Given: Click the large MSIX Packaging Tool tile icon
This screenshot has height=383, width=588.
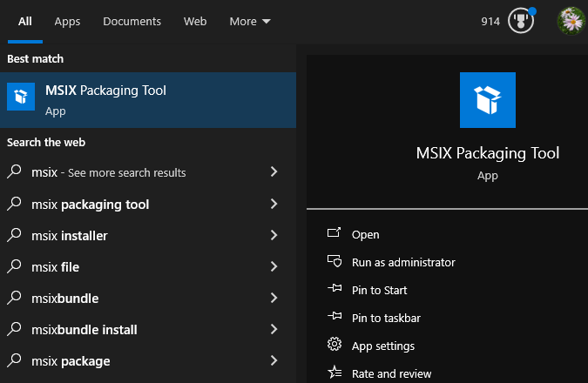Looking at the screenshot, I should click(488, 100).
